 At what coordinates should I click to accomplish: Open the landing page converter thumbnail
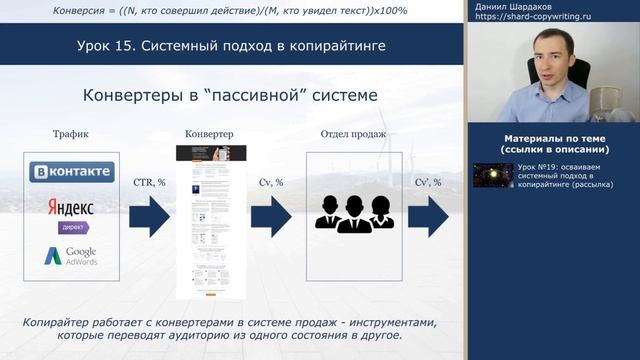point(211,222)
